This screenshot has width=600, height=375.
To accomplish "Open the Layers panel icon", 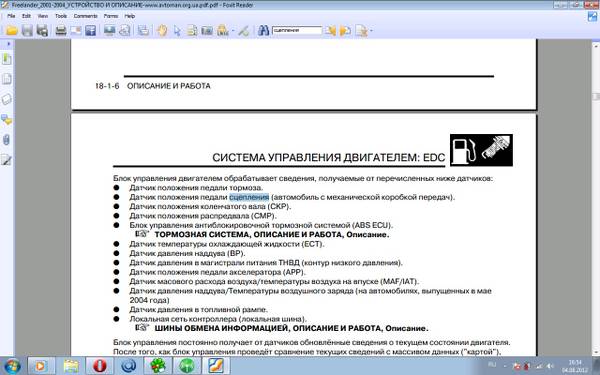I will coord(7,99).
